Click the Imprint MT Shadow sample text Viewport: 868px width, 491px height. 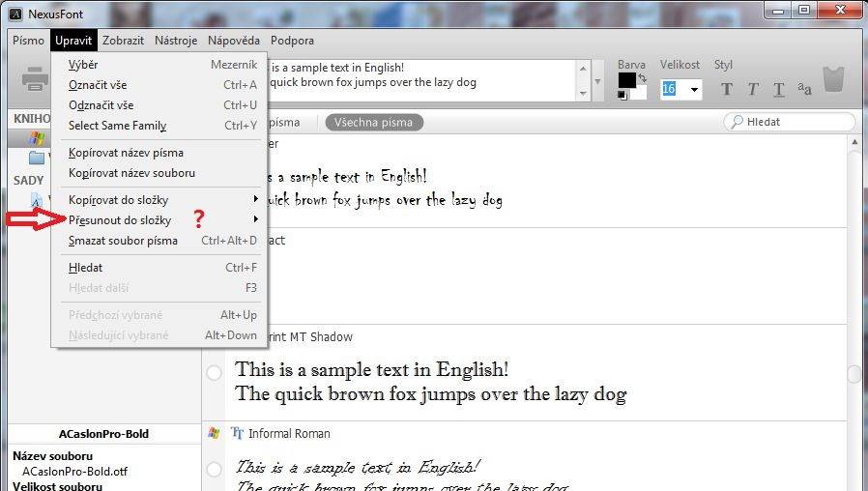(x=430, y=382)
